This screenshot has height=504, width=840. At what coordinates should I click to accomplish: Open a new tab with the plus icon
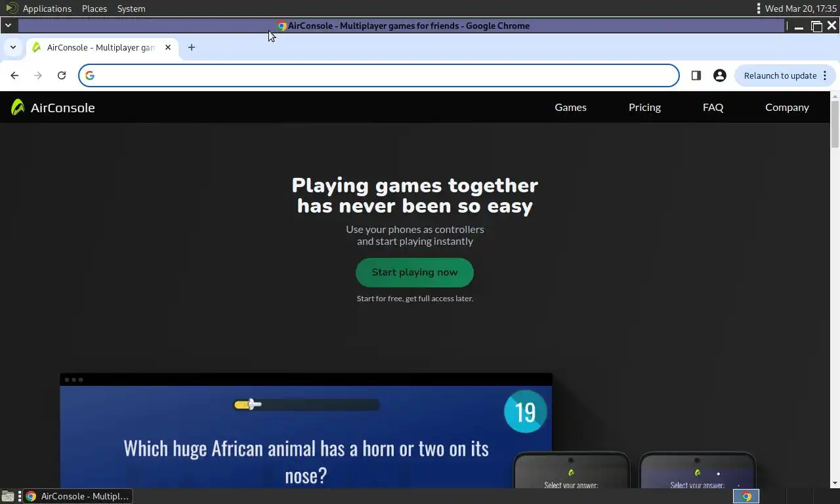[x=192, y=47]
